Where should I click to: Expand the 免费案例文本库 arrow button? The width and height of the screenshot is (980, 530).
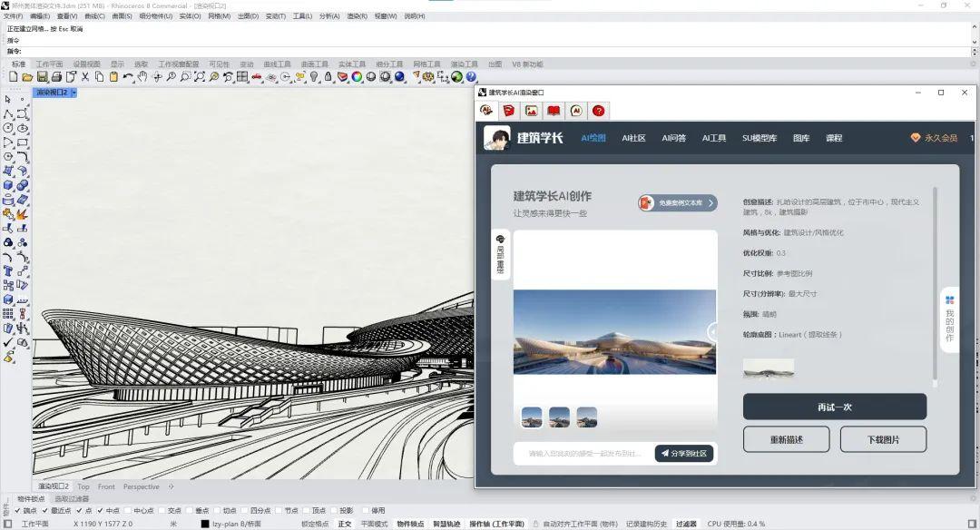pyautogui.click(x=710, y=203)
